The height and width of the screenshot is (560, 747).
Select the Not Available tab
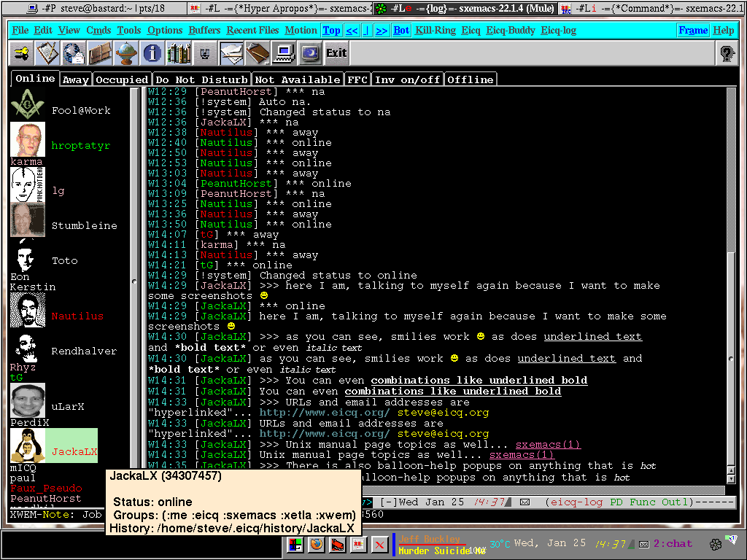pos(298,79)
